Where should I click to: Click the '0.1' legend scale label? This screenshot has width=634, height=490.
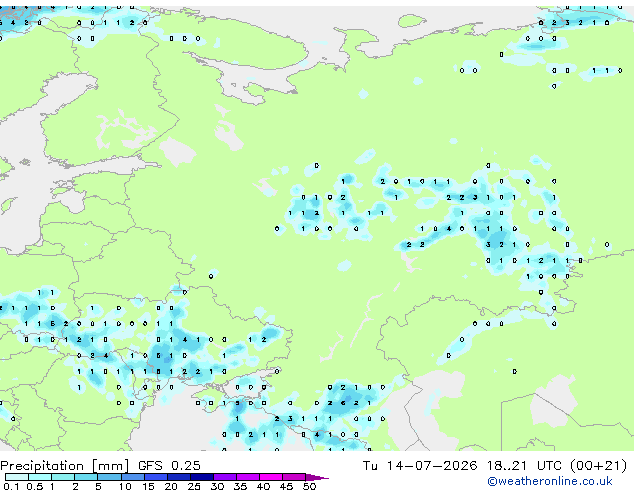(11, 486)
